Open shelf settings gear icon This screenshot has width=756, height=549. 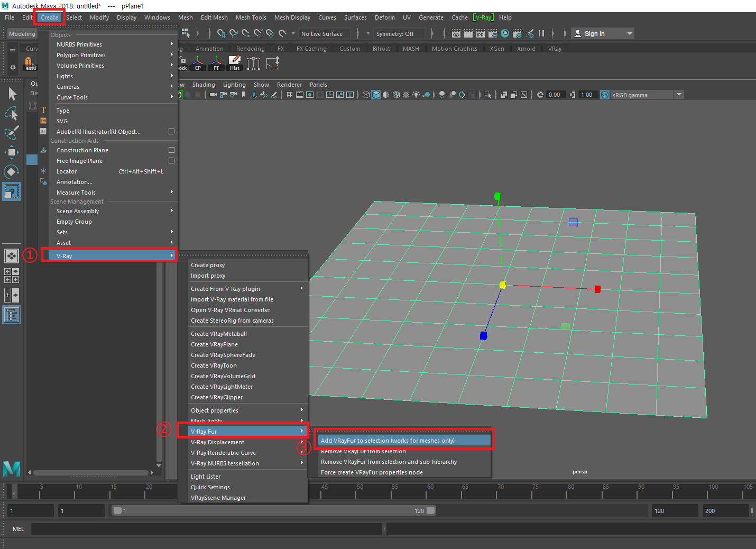pyautogui.click(x=13, y=68)
